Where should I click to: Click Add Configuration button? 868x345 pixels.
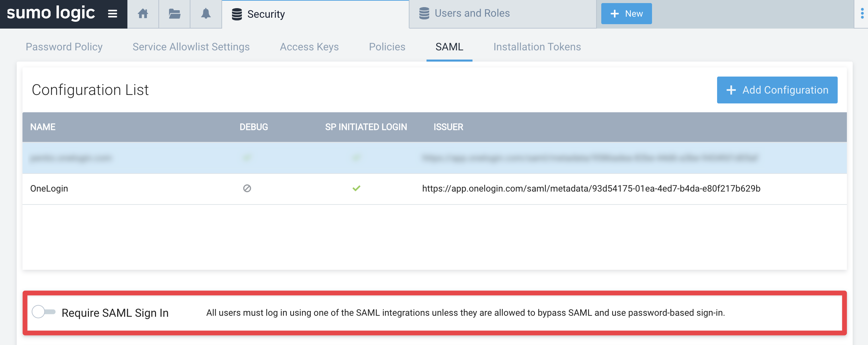coord(777,90)
